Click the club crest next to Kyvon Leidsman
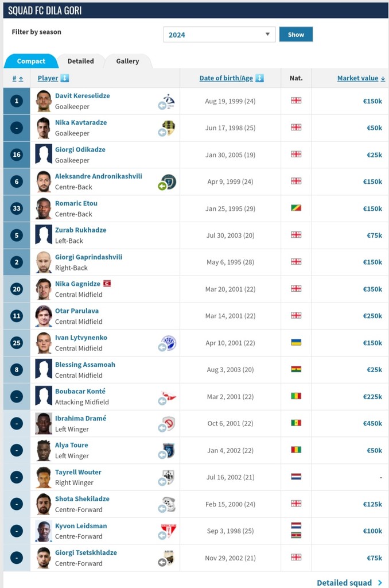Image resolution: width=389 pixels, height=588 pixels. click(x=168, y=530)
